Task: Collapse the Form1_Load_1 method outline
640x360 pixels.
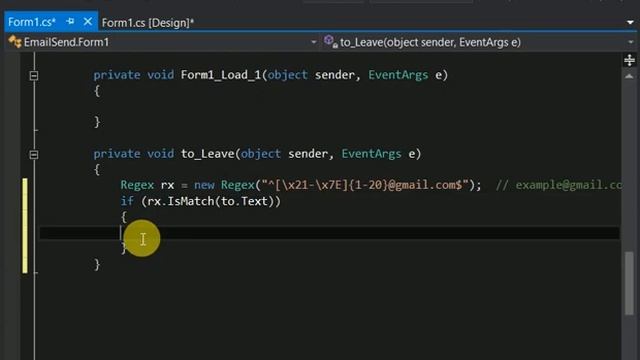Action: coord(34,75)
